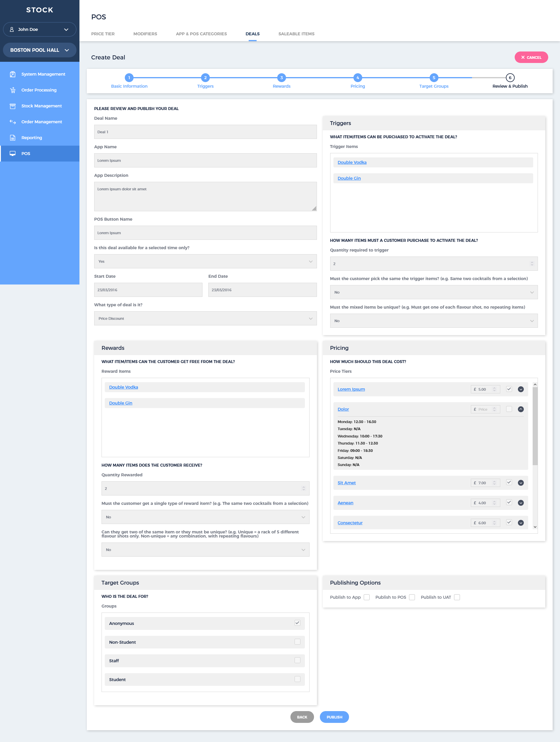Select the Order Processing cart icon
560x742 pixels.
click(13, 90)
